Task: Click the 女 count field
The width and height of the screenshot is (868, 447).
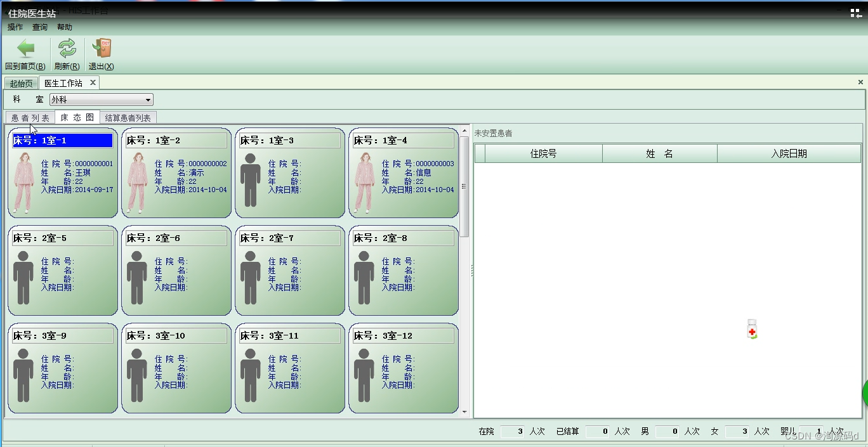Action: (737, 431)
